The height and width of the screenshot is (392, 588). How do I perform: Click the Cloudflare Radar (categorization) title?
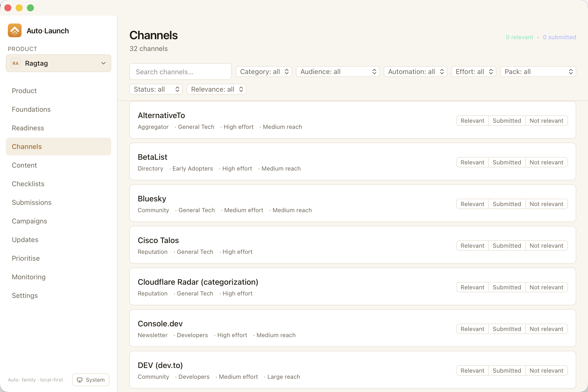click(x=198, y=282)
